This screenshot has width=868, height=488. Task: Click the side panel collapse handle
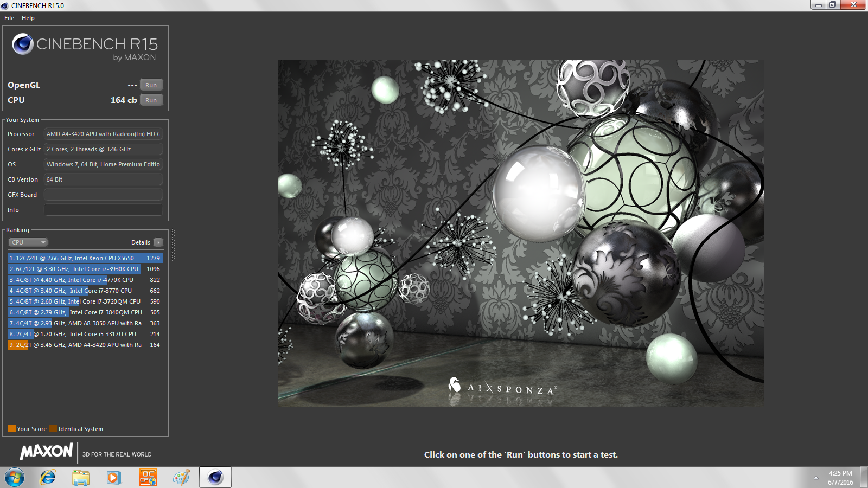[173, 245]
